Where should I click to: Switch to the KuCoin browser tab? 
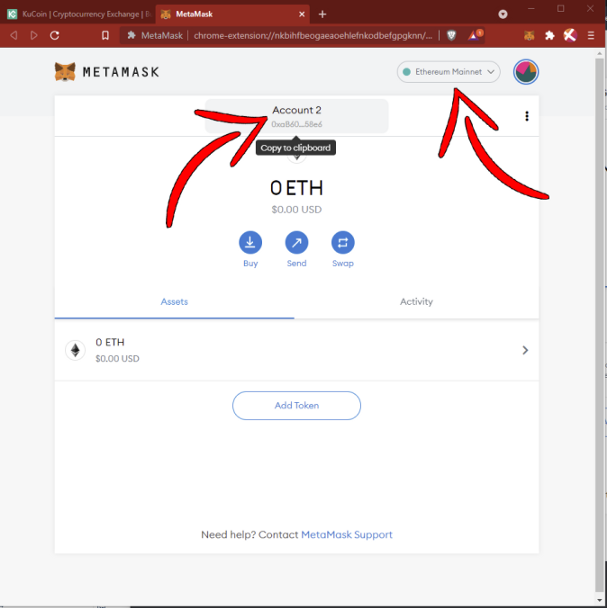click(78, 14)
